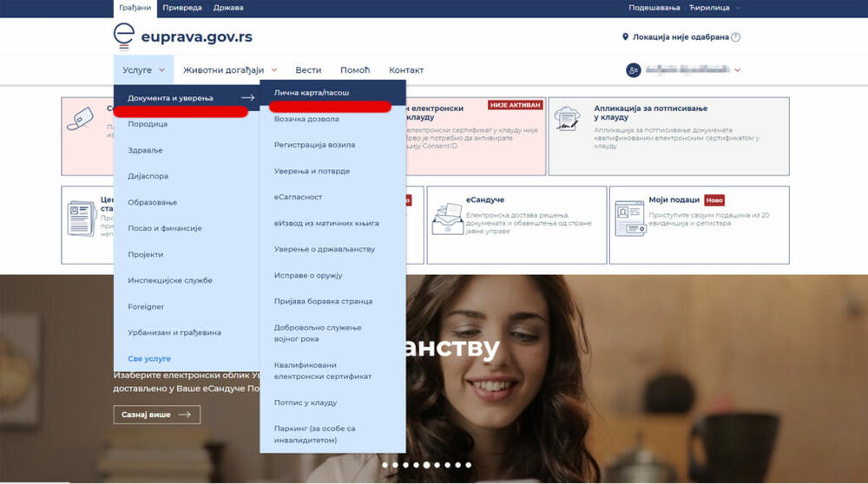Image resolution: width=868 pixels, height=484 pixels.
Task: Open the Све услуге link
Action: coord(149,358)
